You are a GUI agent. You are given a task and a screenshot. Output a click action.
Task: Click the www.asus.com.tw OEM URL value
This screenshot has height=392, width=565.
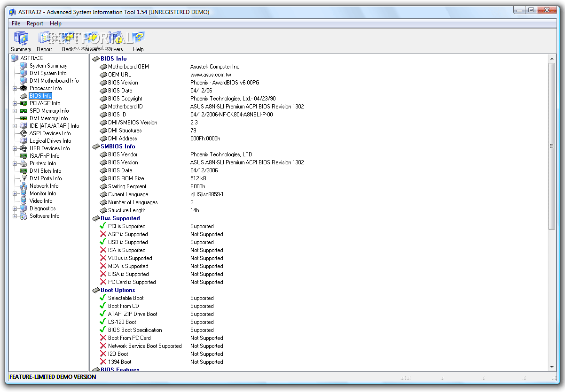pos(211,75)
